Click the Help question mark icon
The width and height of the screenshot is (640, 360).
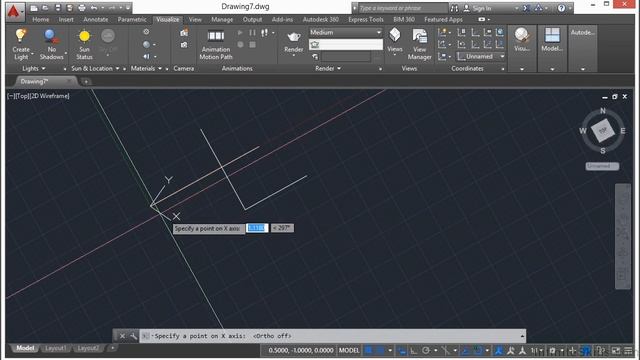(x=562, y=8)
